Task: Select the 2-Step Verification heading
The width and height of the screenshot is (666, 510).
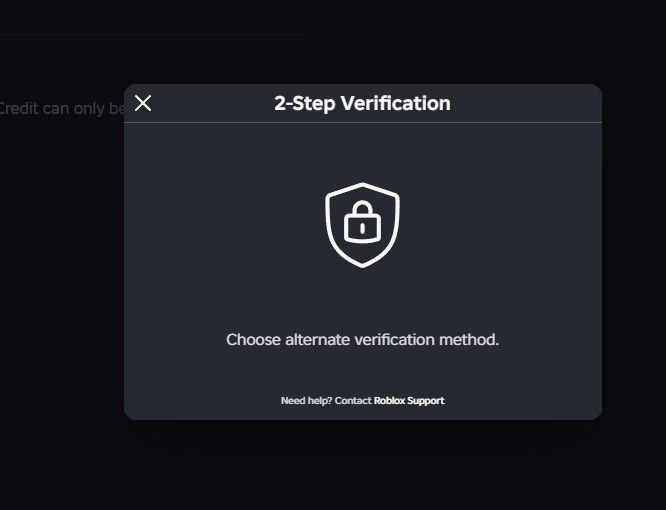Action: point(362,103)
